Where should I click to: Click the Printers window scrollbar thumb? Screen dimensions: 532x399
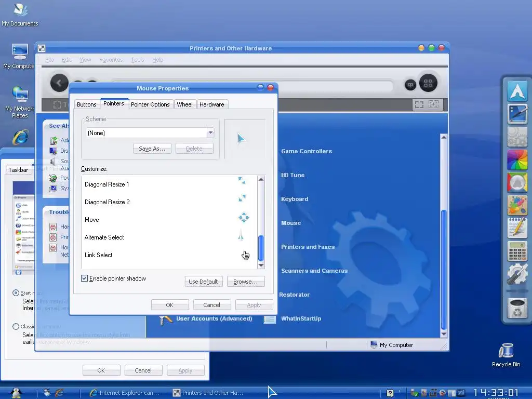click(444, 270)
